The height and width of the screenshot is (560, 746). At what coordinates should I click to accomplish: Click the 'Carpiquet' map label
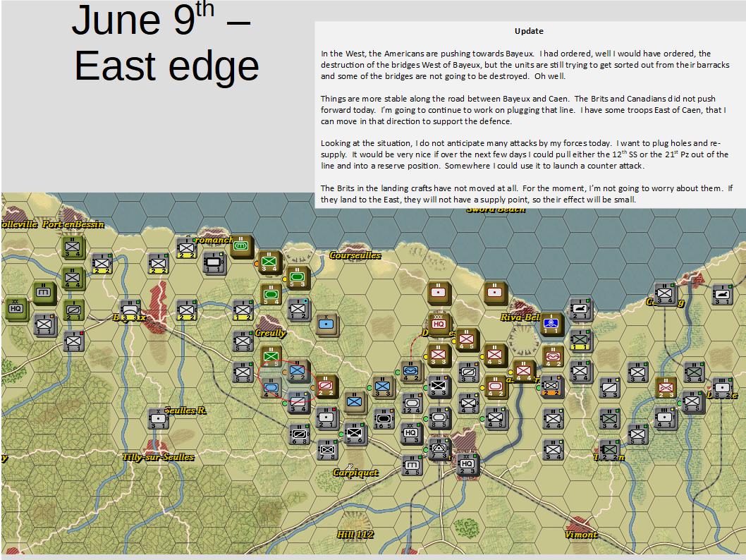pyautogui.click(x=355, y=473)
